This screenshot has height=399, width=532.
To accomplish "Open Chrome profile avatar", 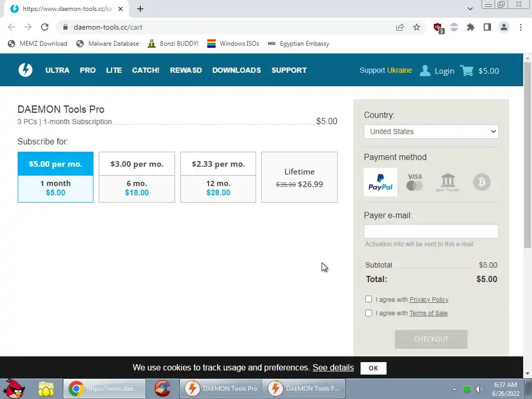I will point(504,27).
